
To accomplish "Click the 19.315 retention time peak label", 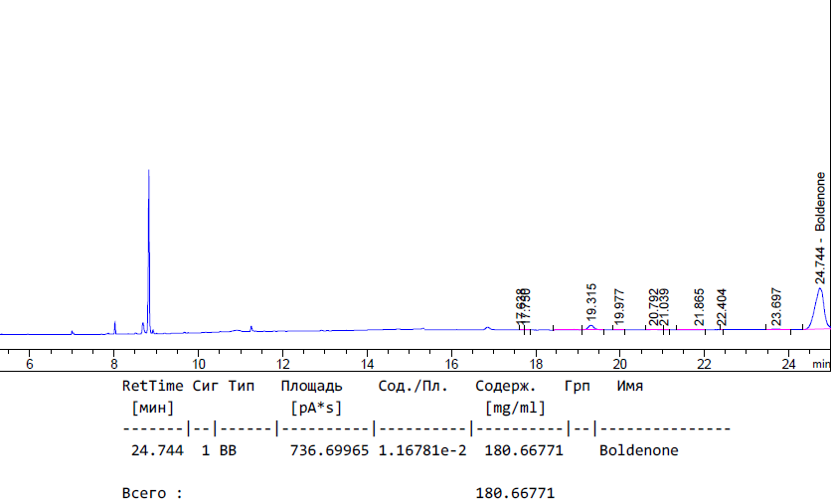I will [x=591, y=302].
